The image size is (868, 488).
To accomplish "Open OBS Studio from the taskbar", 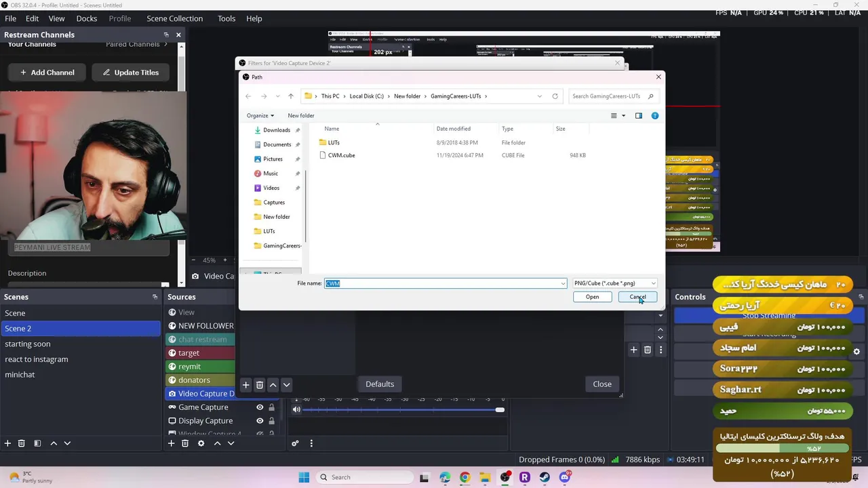I will [505, 477].
